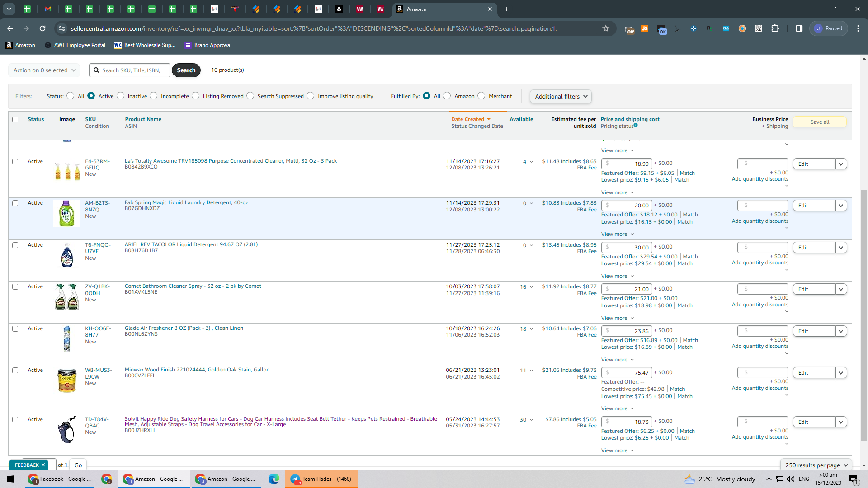
Task: Open the Amazon bookmark
Action: (20, 45)
